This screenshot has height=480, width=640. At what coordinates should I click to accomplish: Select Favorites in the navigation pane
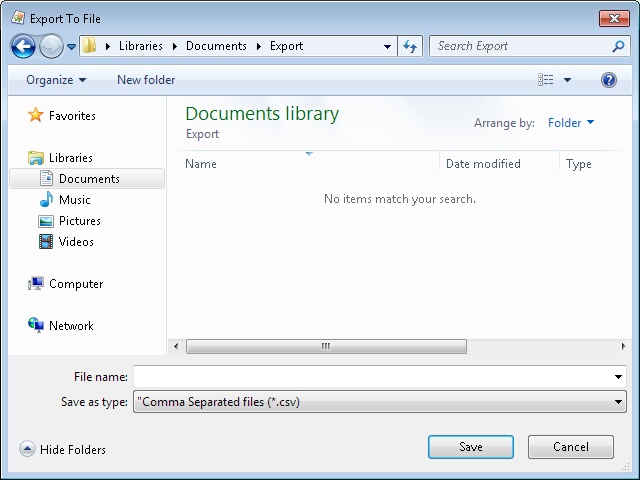coord(72,116)
